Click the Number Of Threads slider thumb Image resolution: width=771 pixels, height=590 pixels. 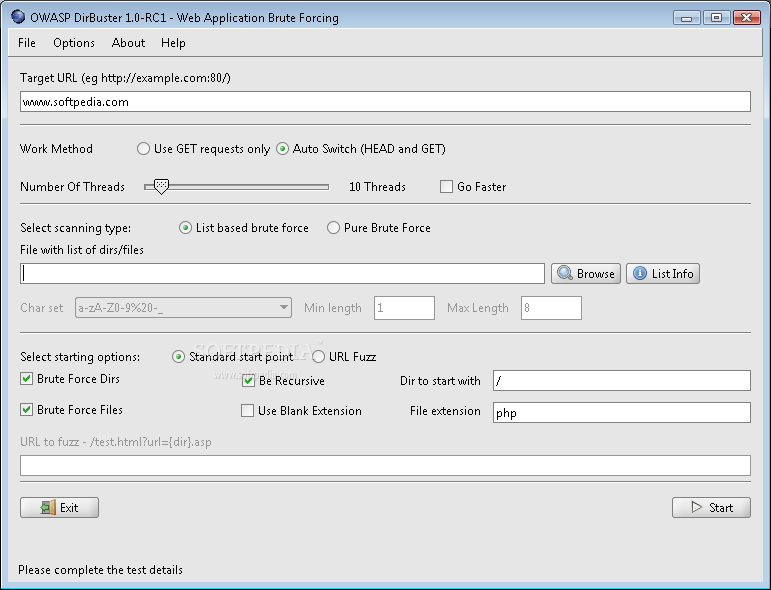tap(161, 186)
